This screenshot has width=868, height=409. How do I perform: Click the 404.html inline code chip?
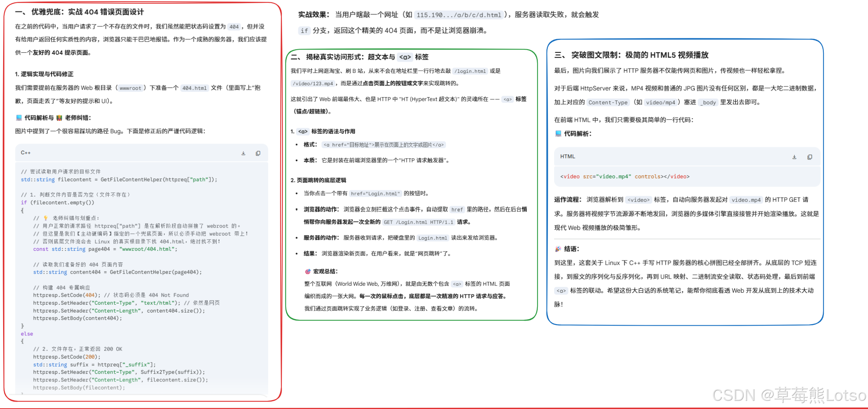tap(195, 88)
